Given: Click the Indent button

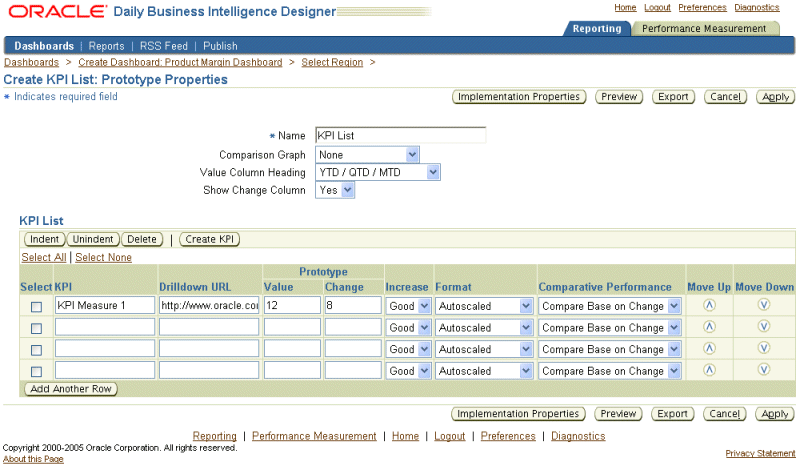Looking at the screenshot, I should (44, 239).
